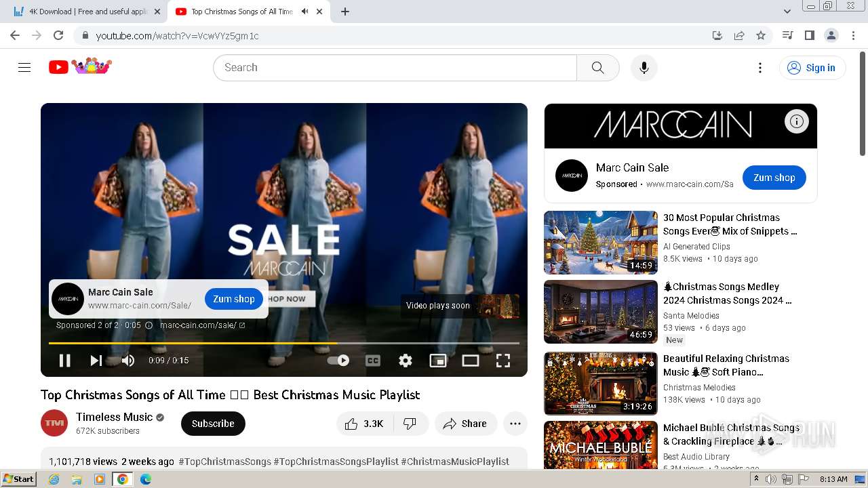The height and width of the screenshot is (488, 868).
Task: Go to the YouTube home logo
Action: pos(80,66)
